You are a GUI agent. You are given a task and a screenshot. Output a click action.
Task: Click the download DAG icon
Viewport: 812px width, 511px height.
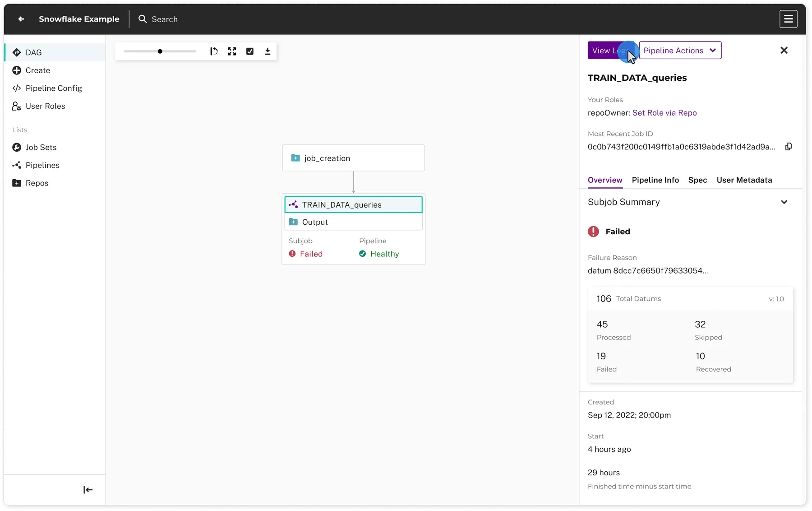pyautogui.click(x=268, y=51)
